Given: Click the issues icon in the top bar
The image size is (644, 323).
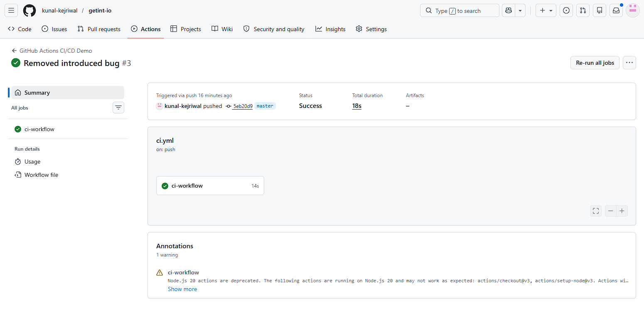Looking at the screenshot, I should tap(566, 10).
